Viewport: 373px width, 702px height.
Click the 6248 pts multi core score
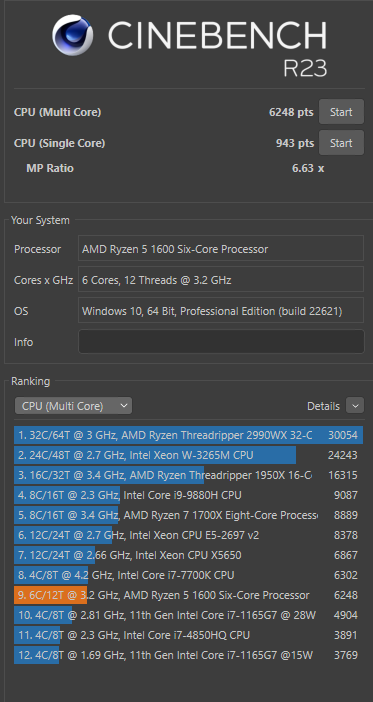point(291,112)
